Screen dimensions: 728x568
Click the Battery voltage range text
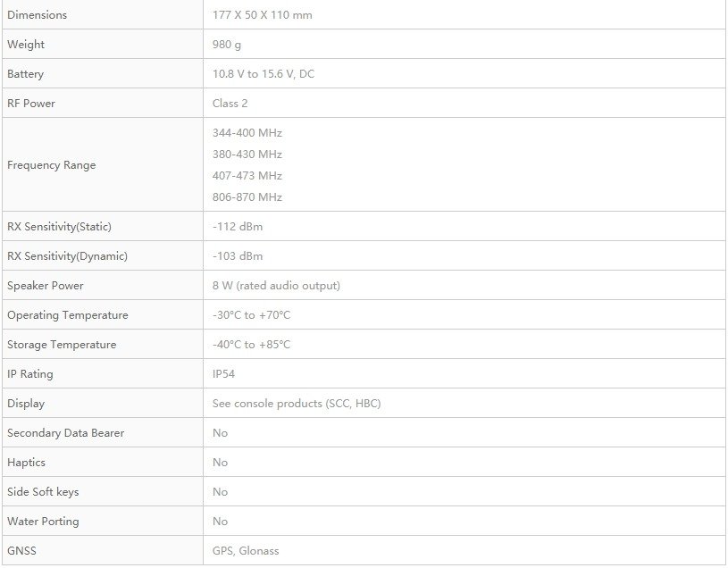(x=264, y=74)
